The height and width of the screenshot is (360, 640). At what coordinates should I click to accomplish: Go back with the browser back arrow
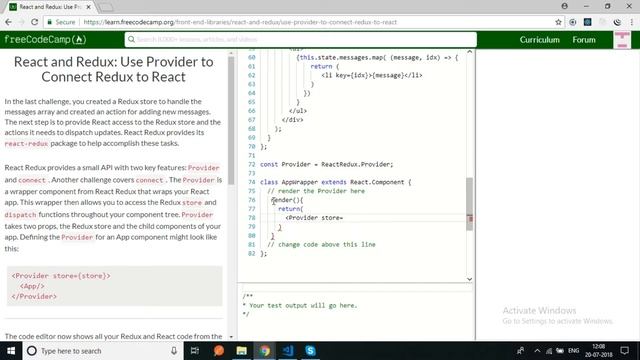coord(8,22)
